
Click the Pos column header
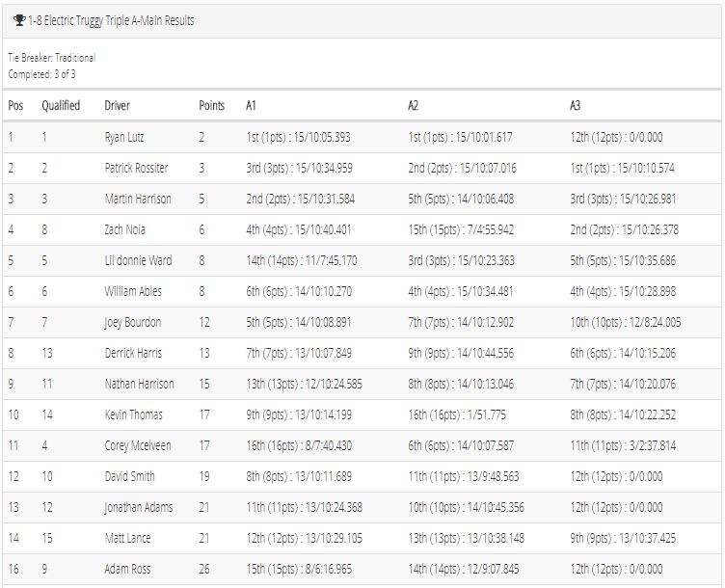coord(15,105)
